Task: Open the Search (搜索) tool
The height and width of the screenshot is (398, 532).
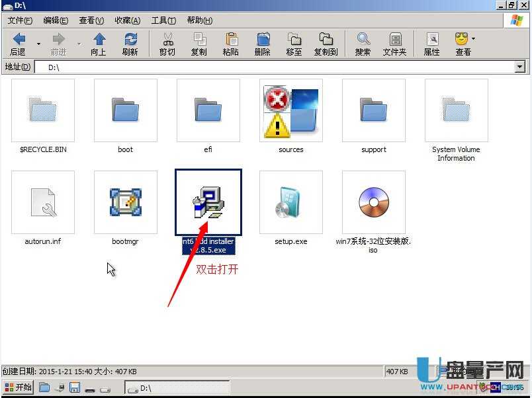Action: pyautogui.click(x=363, y=40)
